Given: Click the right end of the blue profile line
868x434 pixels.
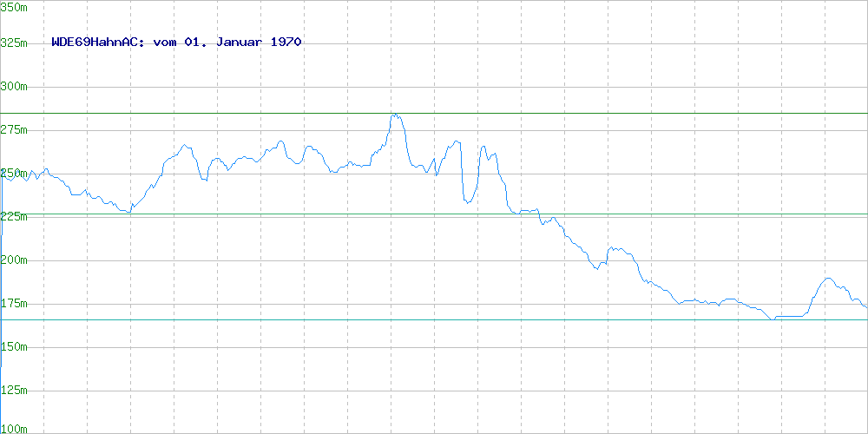Looking at the screenshot, I should (x=866, y=307).
